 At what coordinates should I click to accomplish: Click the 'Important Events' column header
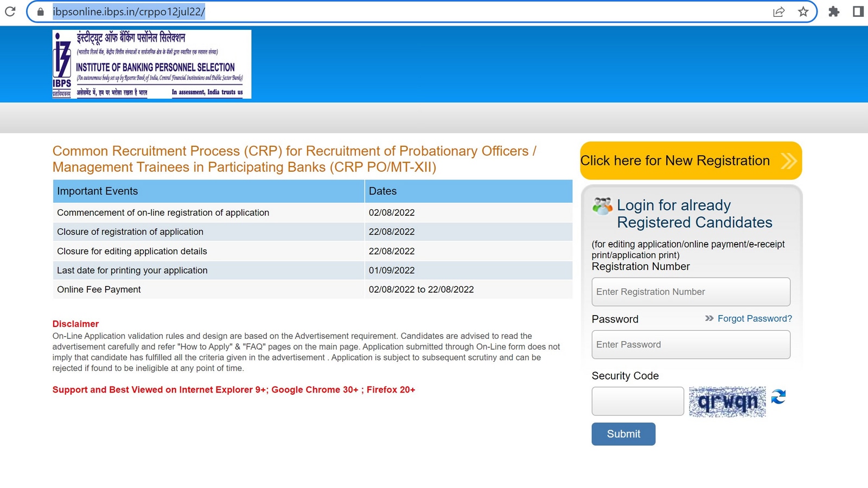[208, 191]
